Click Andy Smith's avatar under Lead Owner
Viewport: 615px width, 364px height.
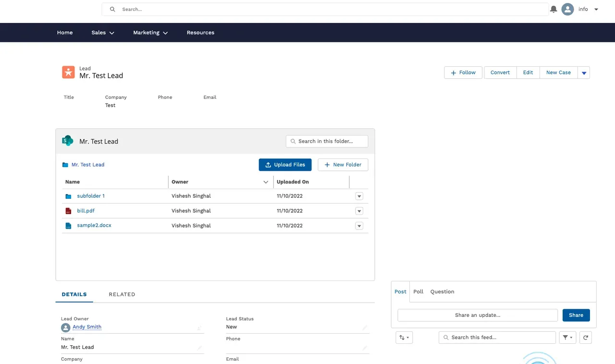tap(65, 327)
